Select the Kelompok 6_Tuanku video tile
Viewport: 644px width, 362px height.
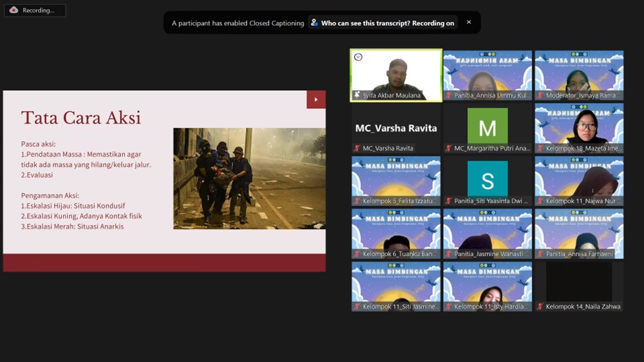(396, 233)
